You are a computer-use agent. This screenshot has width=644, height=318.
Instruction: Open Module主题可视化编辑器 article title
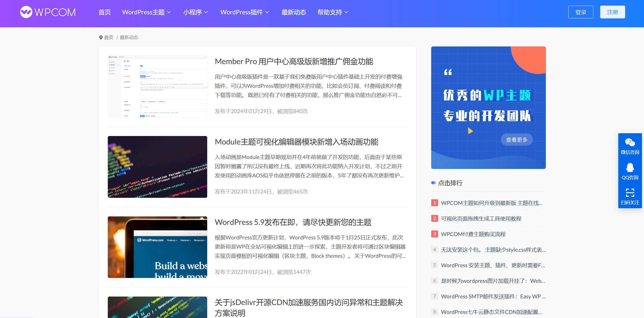[296, 142]
